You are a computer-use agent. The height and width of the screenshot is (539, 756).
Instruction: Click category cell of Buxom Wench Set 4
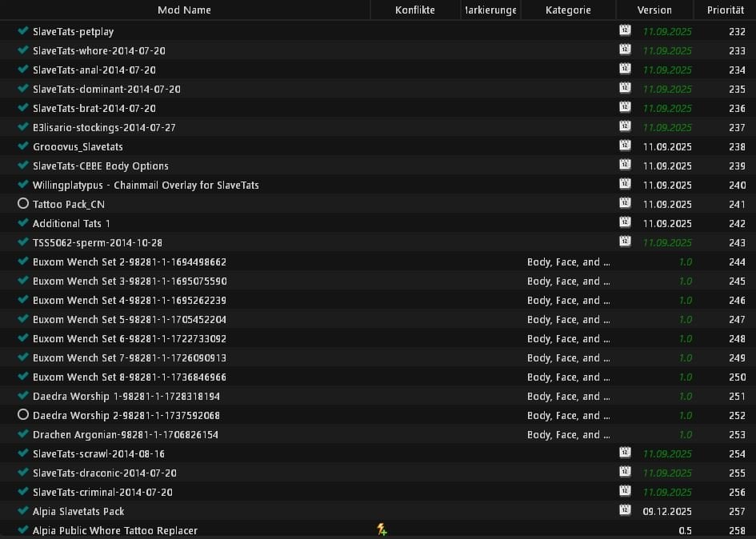pos(569,301)
